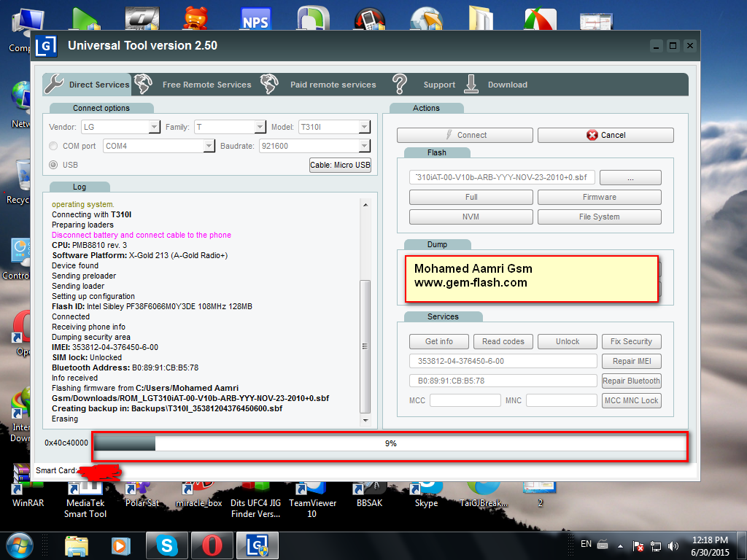Image resolution: width=747 pixels, height=560 pixels.
Task: Select the COM port radio button
Action: pos(53,146)
